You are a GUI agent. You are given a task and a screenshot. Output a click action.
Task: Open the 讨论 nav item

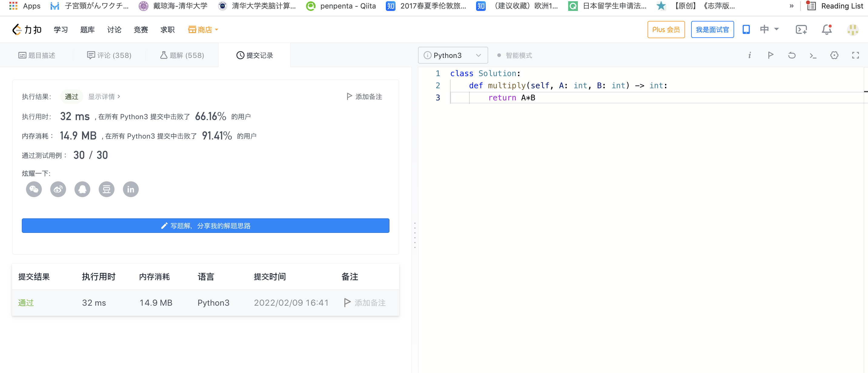coord(114,30)
